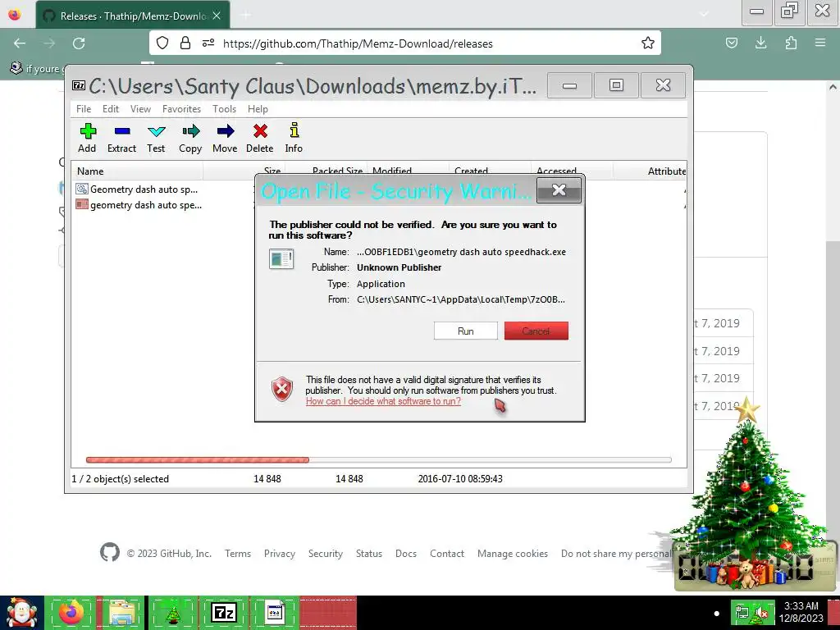Open a new Firefox tab
Viewport: 840px width, 630px height.
pos(246,16)
